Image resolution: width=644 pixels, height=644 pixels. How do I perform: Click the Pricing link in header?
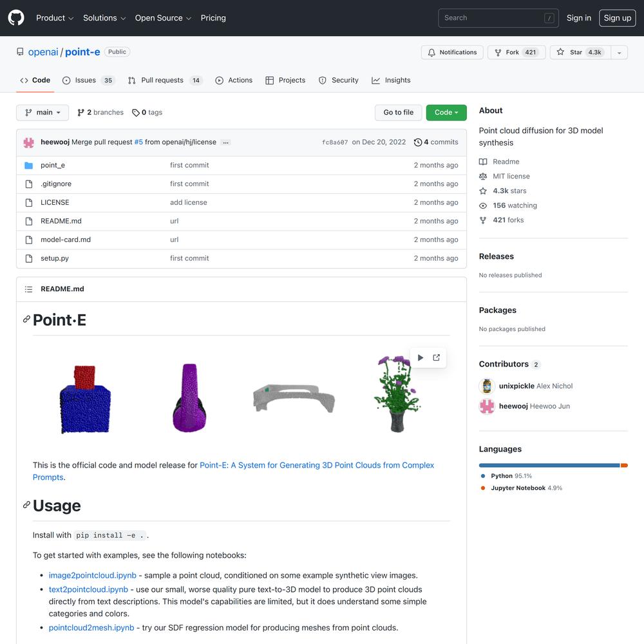(x=213, y=18)
